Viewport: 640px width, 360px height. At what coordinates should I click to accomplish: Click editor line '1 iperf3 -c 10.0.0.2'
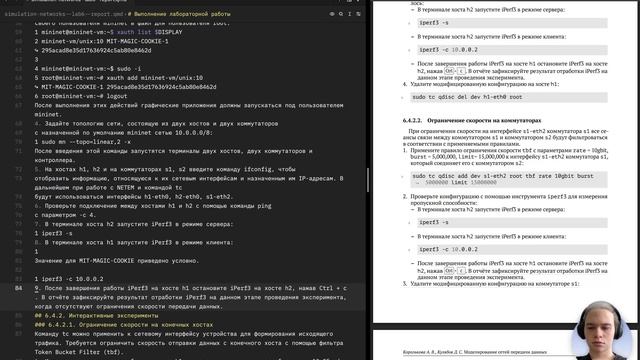pos(69,279)
